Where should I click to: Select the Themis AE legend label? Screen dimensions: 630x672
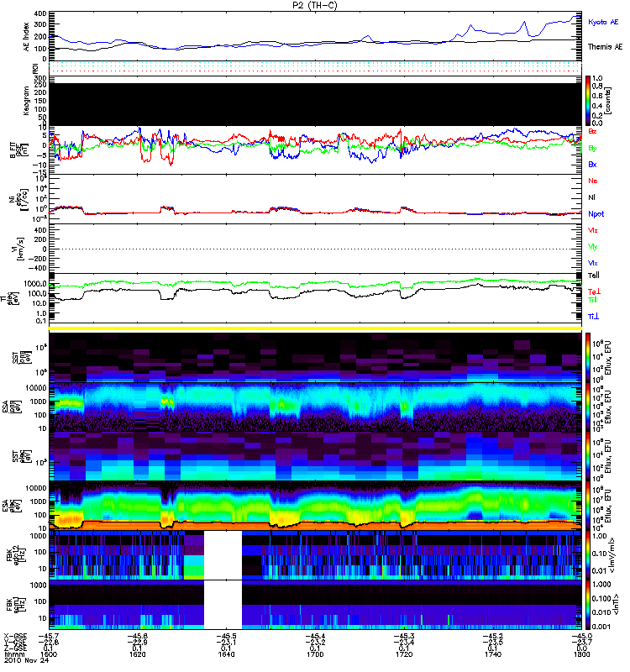605,46
